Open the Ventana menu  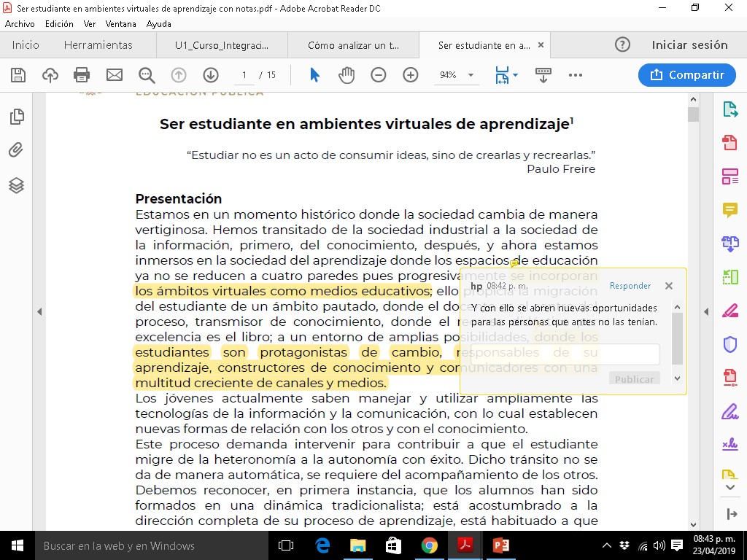coord(120,24)
